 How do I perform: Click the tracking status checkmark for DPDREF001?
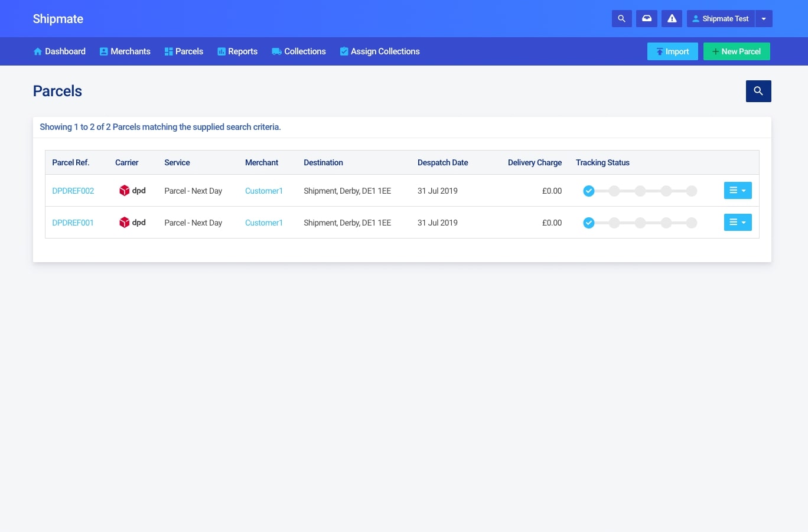coord(589,223)
